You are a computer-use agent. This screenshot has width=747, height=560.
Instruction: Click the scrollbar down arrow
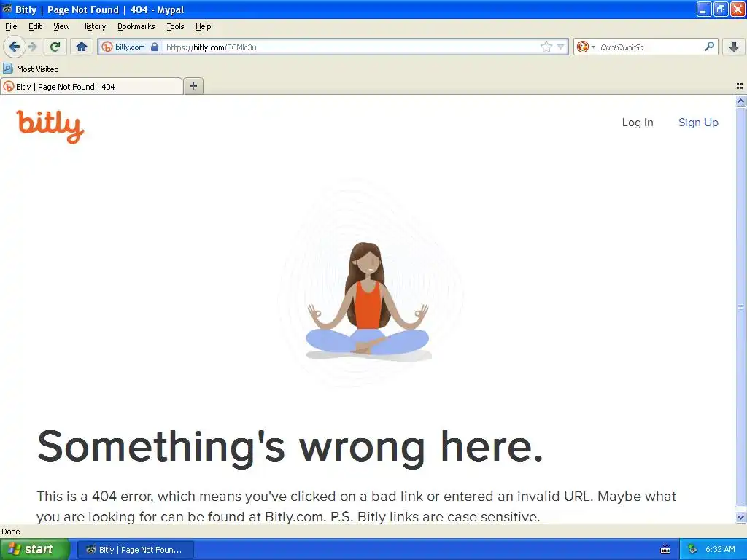tap(740, 517)
